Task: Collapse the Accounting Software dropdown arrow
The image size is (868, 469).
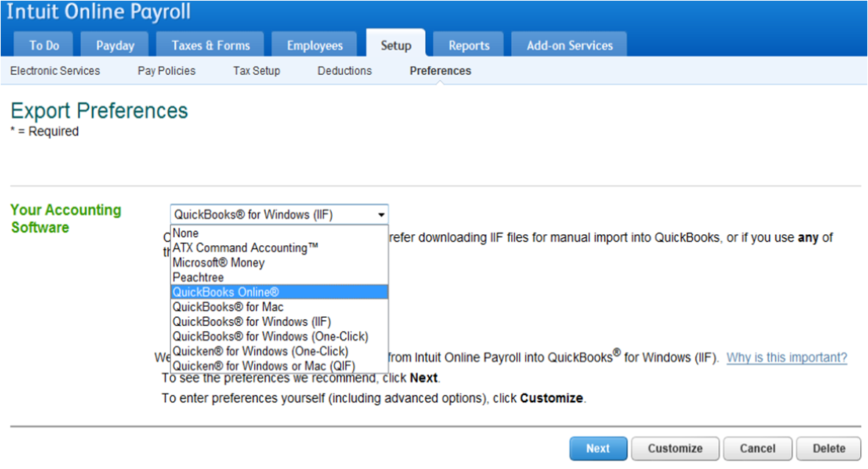Action: pyautogui.click(x=381, y=214)
